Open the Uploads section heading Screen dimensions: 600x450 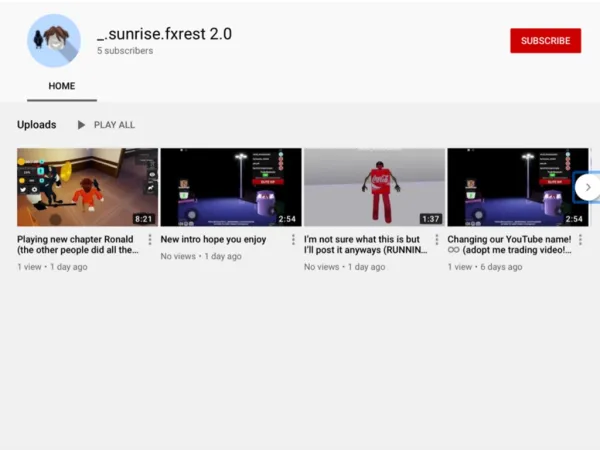coord(37,125)
